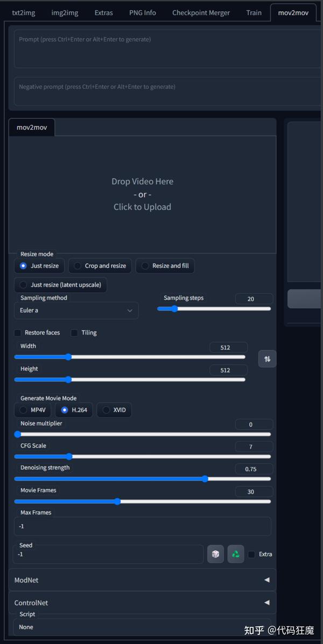Image resolution: width=323 pixels, height=644 pixels.
Task: Click the dice random seed icon
Action: click(215, 554)
